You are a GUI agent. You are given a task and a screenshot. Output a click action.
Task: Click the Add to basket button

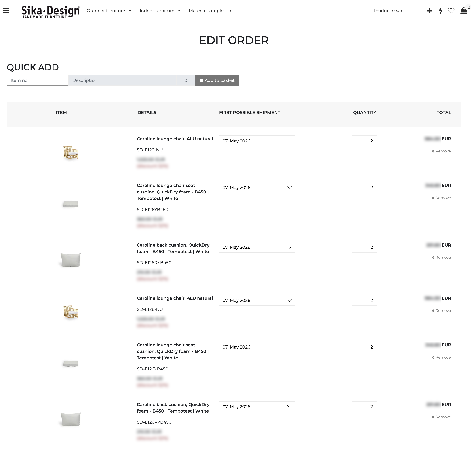tap(217, 80)
